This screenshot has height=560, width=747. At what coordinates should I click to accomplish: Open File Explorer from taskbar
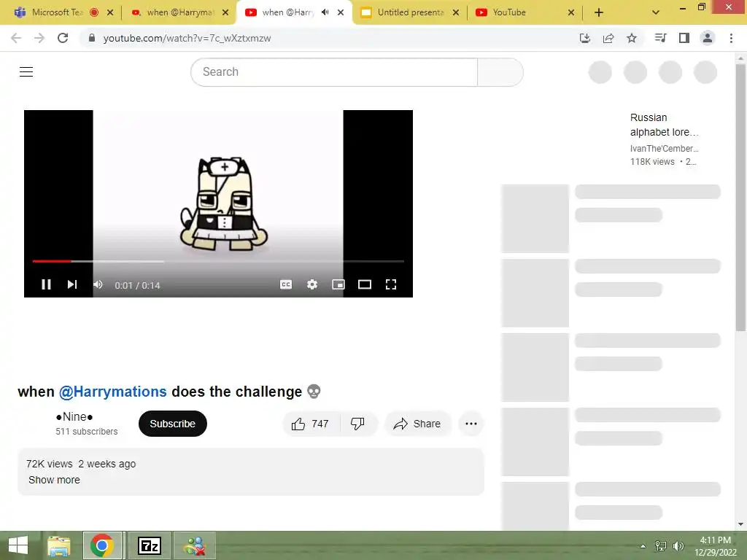coord(59,545)
